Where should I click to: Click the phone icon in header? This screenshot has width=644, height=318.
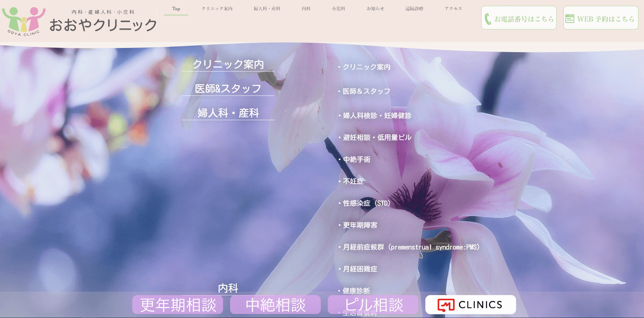488,18
